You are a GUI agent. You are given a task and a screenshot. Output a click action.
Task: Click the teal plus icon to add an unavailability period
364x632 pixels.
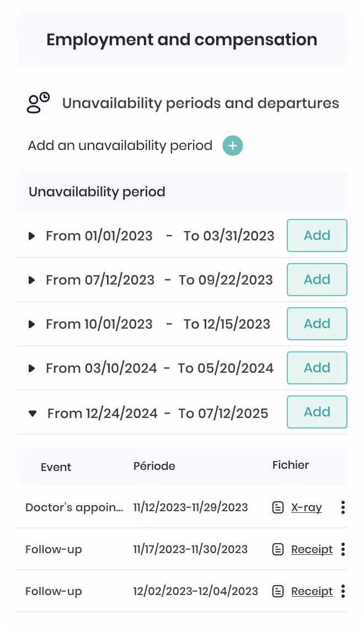coord(233,146)
